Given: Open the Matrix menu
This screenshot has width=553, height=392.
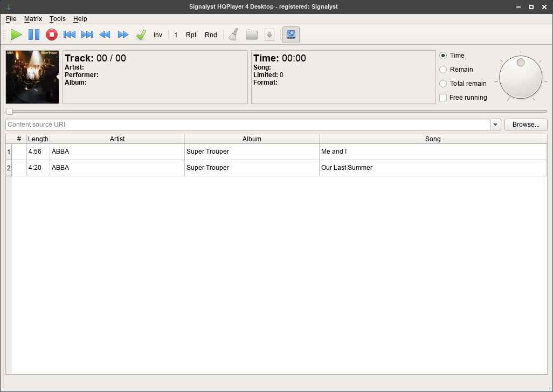Looking at the screenshot, I should (33, 19).
